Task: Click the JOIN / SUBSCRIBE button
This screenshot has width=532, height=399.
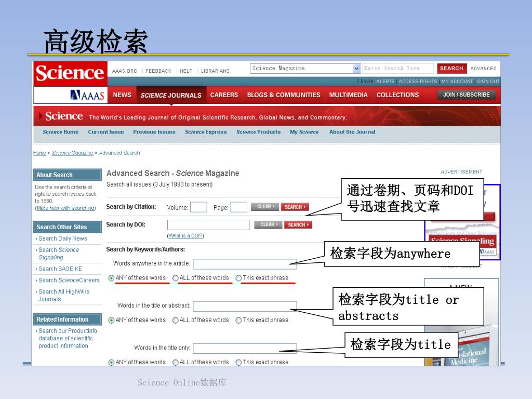Action: click(467, 95)
